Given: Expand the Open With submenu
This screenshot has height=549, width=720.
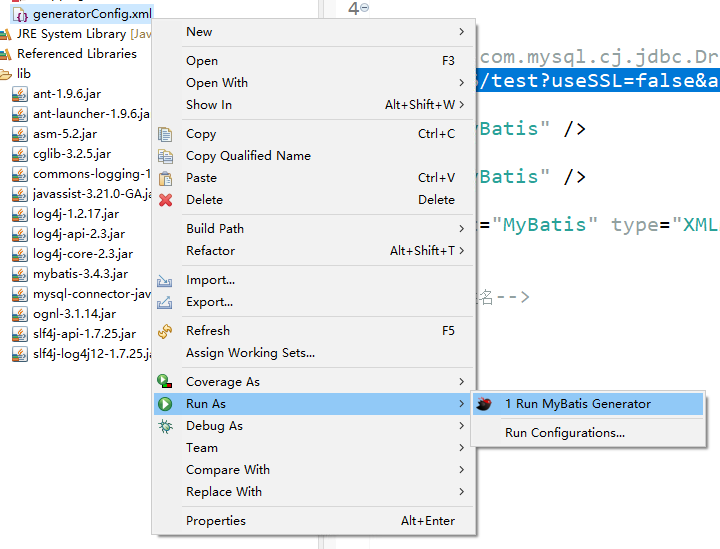Looking at the screenshot, I should pos(461,83).
